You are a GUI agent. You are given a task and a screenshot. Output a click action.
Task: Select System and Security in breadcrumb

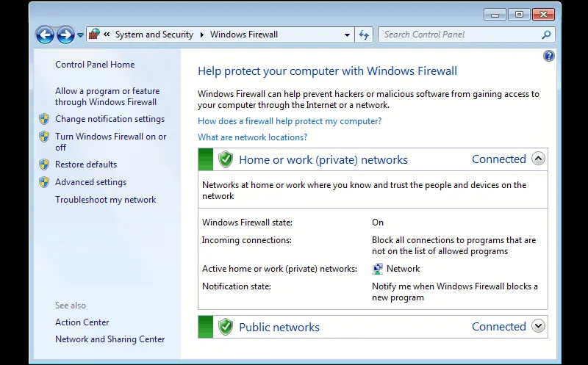pyautogui.click(x=154, y=35)
